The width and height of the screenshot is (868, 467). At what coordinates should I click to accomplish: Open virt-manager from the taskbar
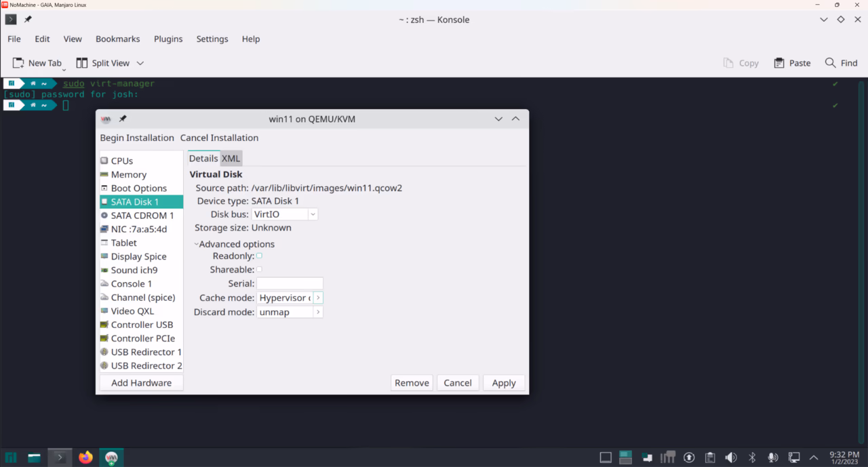pos(111,458)
